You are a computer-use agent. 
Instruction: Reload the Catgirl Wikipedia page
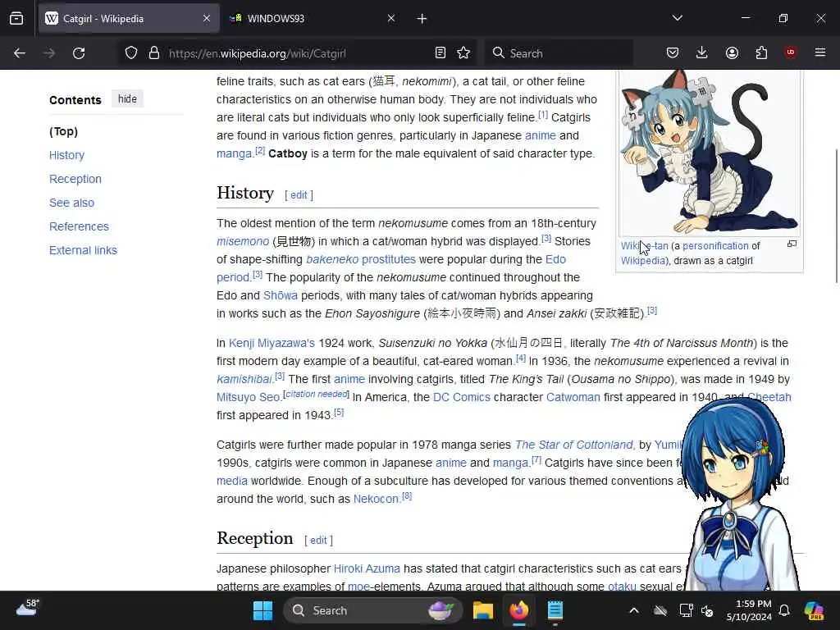pyautogui.click(x=79, y=53)
